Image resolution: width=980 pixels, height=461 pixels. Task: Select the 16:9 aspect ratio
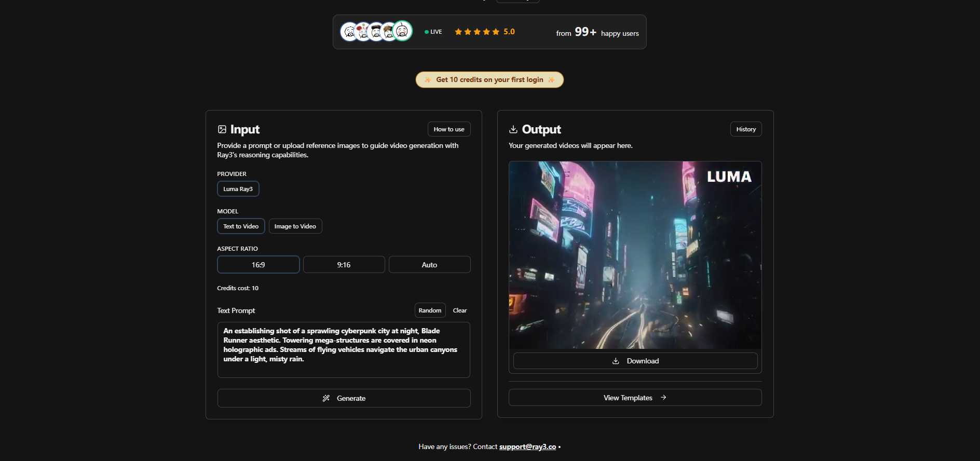point(258,265)
